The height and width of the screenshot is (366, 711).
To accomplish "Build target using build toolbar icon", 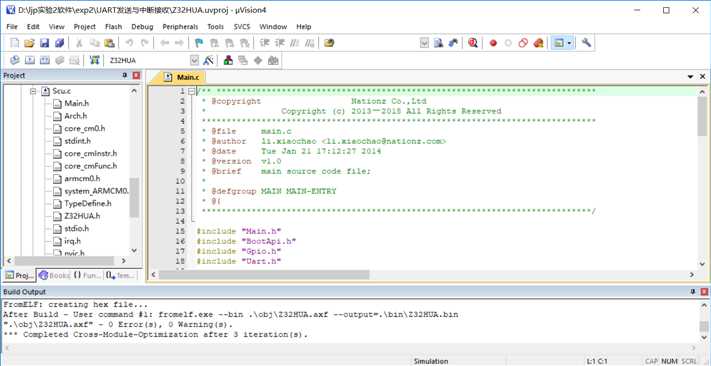I will 29,60.
